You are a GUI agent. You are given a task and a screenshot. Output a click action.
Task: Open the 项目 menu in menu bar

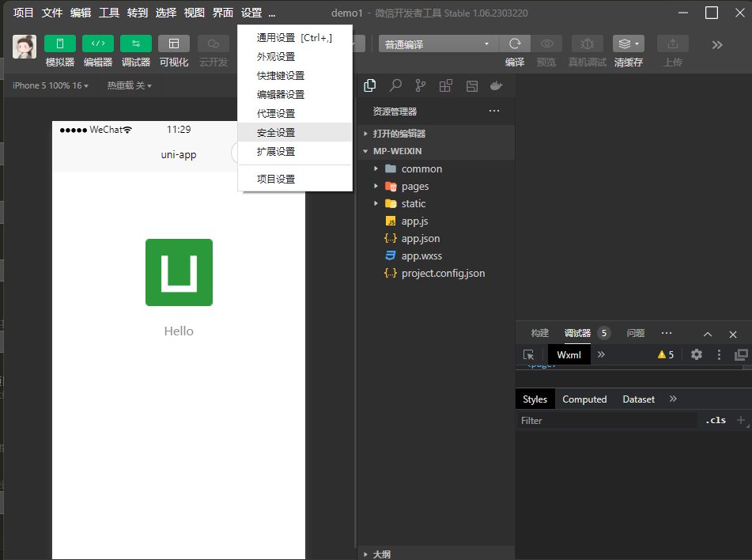[x=23, y=13]
